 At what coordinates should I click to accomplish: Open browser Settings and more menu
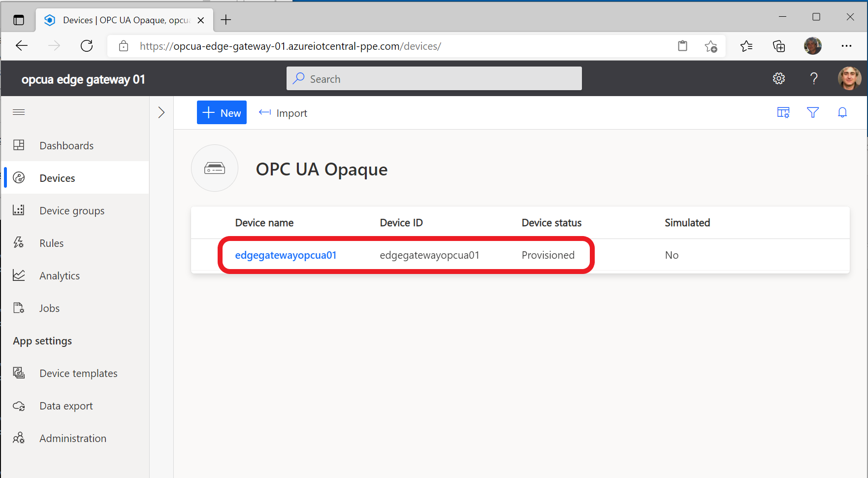pyautogui.click(x=846, y=46)
